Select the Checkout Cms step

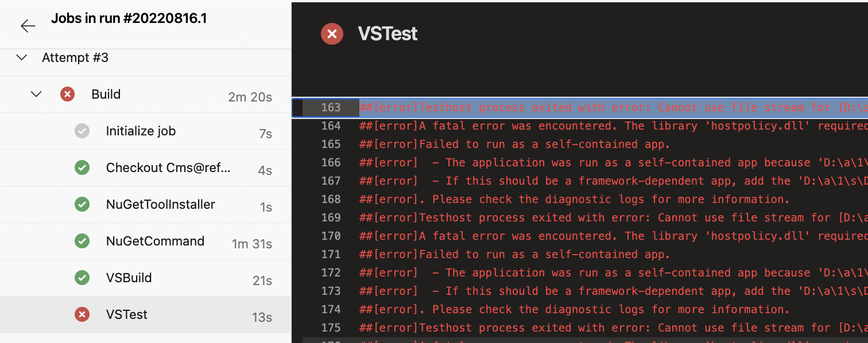click(145, 168)
